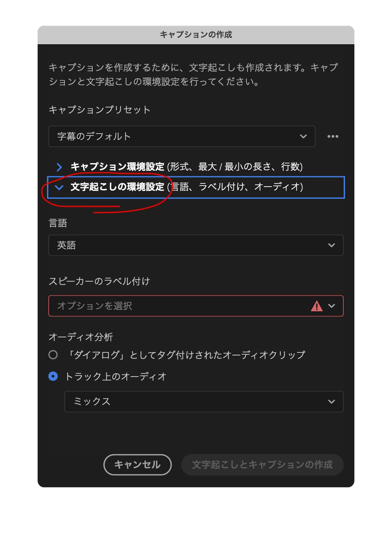Select トラック上のオーディオ radio button
This screenshot has height=537, width=392.
(53, 376)
